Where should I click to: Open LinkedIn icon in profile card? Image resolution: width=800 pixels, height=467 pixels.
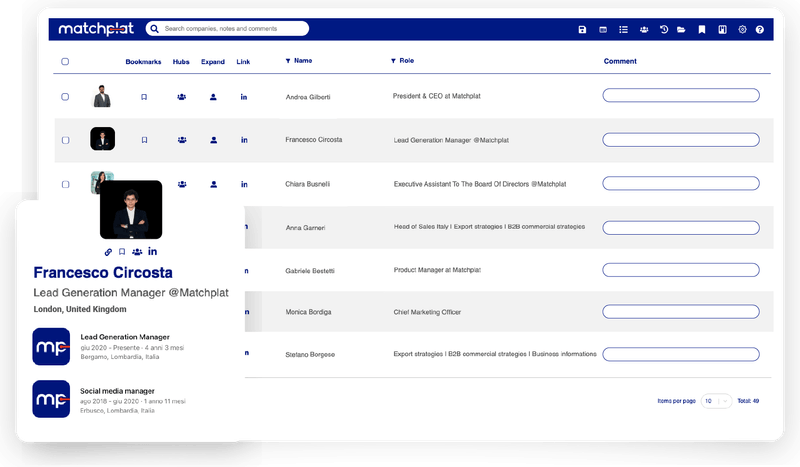153,251
